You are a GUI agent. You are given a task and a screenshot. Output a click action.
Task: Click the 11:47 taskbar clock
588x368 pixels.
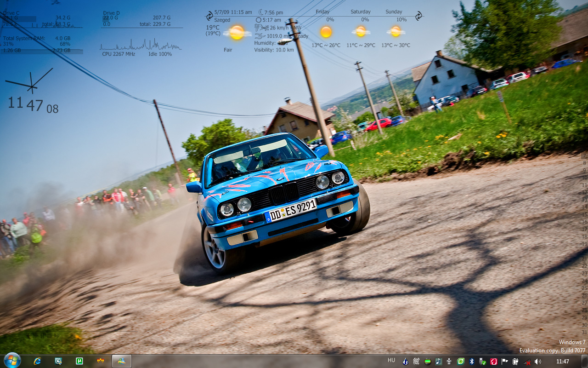click(x=563, y=362)
